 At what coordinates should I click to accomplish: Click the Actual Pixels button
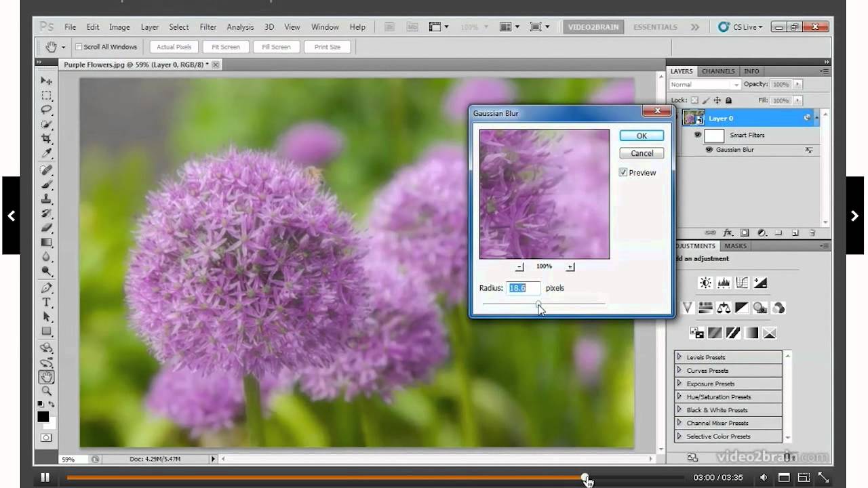point(174,47)
